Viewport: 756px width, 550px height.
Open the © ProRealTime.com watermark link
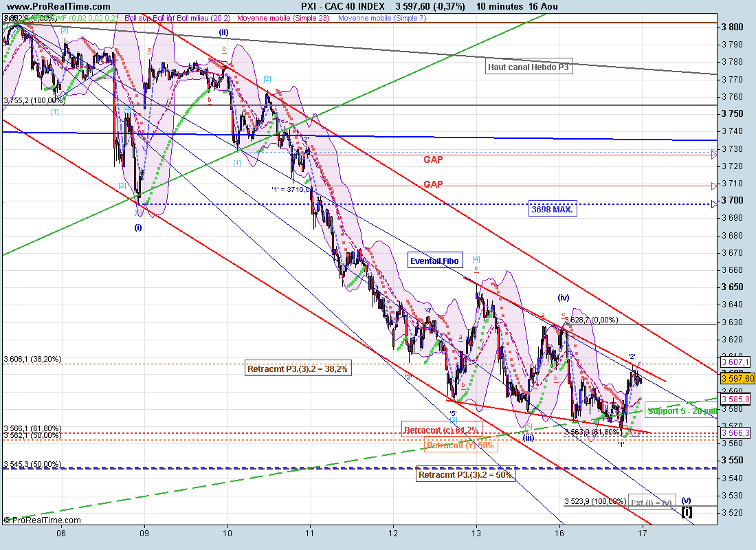[x=43, y=520]
